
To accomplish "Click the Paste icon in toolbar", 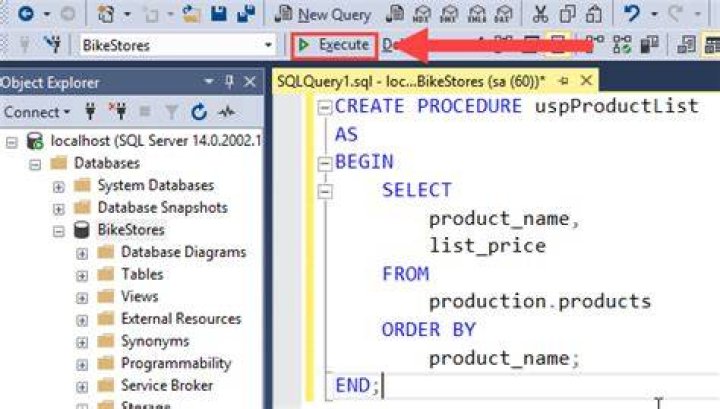I will 594,14.
